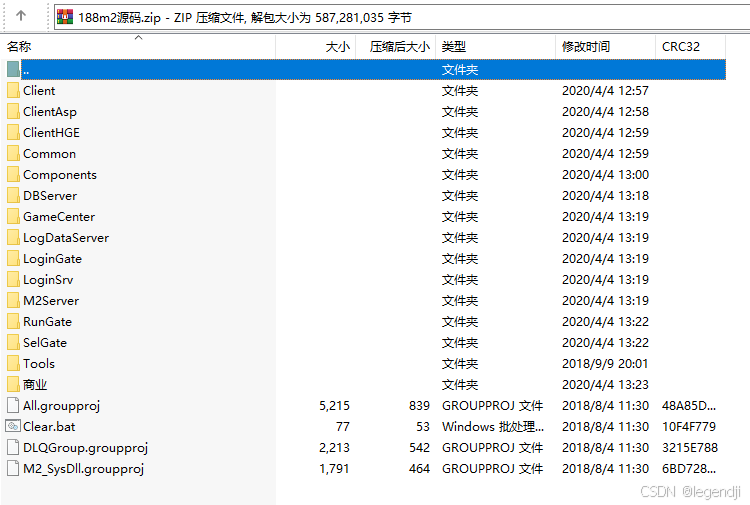This screenshot has width=750, height=505.
Task: Click the LogDataServer folder name
Action: coord(66,238)
